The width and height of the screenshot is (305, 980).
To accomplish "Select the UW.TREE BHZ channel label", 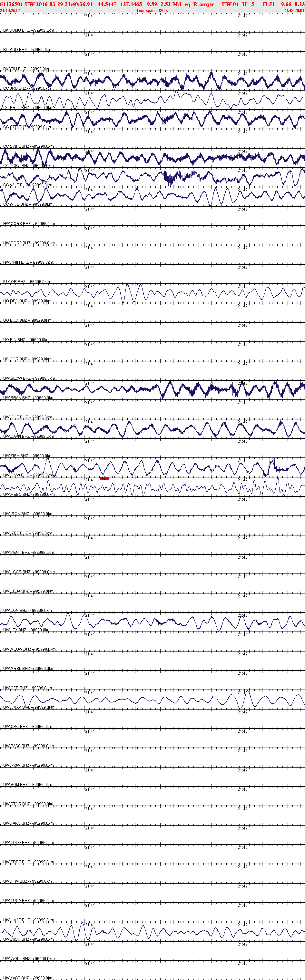I will pyautogui.click(x=28, y=862).
